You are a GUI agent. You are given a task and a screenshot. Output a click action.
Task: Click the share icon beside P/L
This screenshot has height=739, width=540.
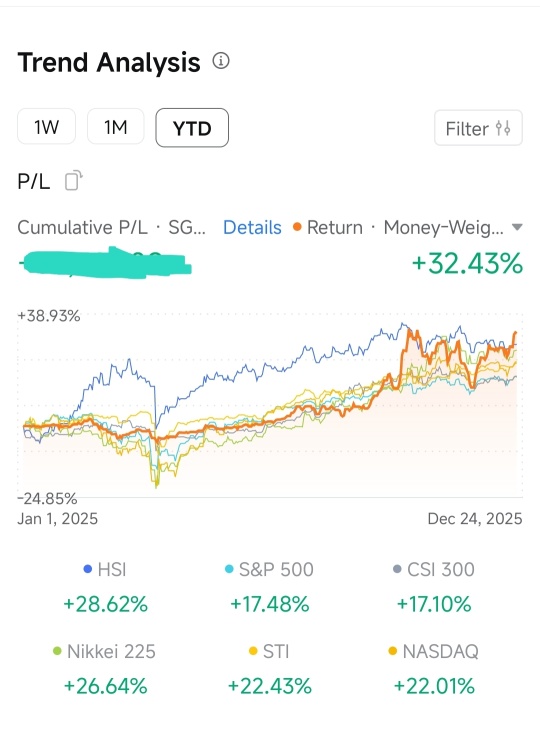pyautogui.click(x=73, y=181)
